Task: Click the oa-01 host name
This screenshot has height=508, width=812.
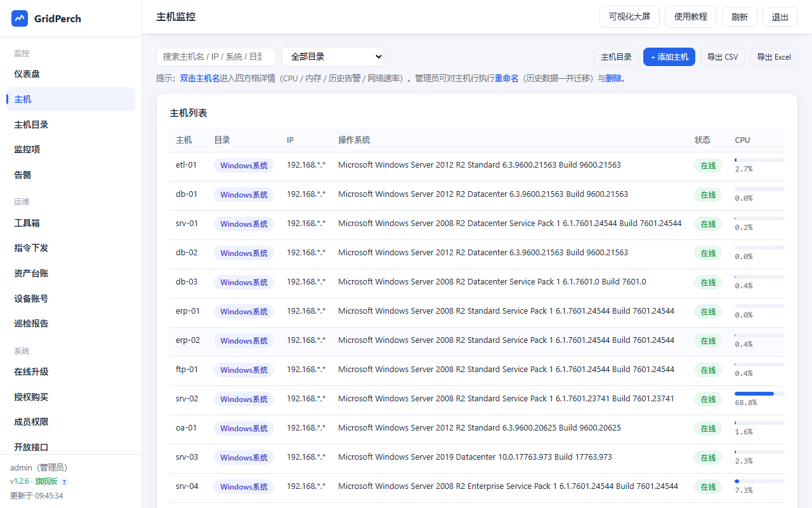Action: (187, 428)
